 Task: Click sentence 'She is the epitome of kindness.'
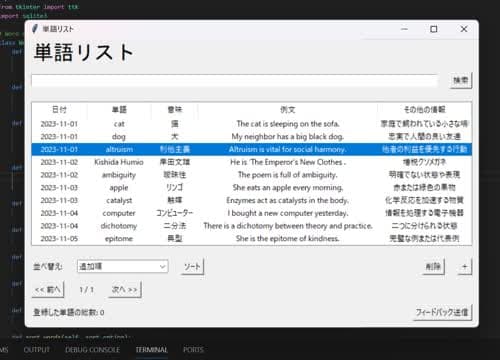tap(288, 238)
